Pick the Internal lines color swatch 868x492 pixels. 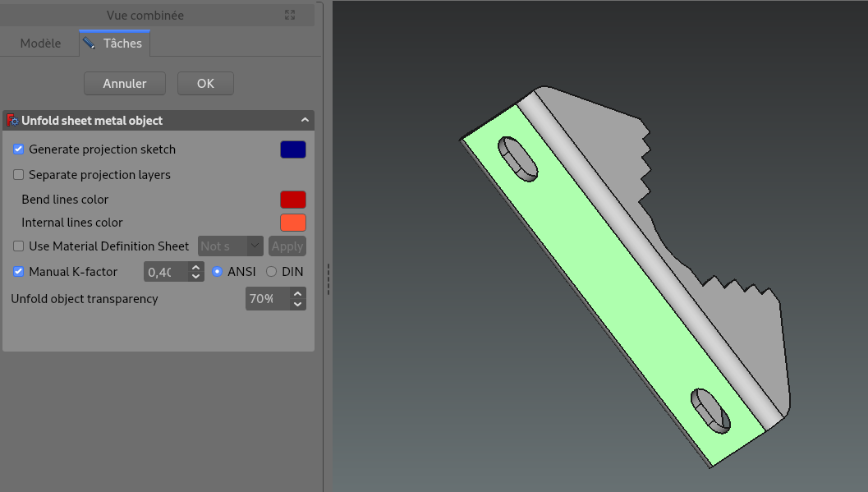pyautogui.click(x=293, y=223)
